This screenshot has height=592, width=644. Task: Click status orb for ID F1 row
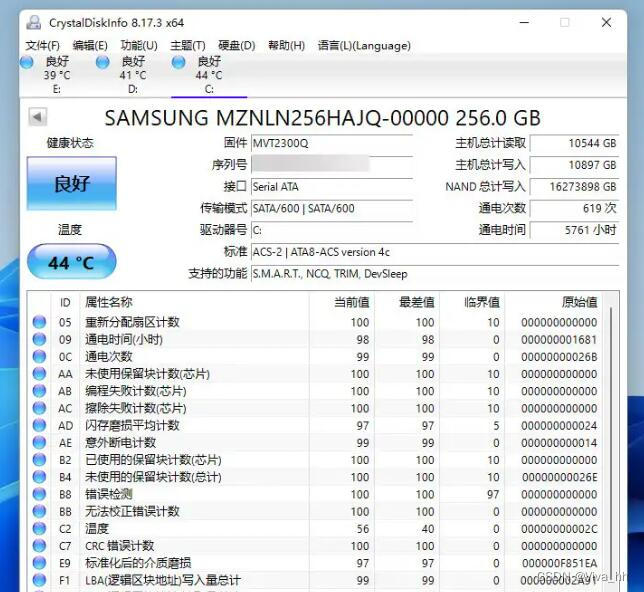39,580
